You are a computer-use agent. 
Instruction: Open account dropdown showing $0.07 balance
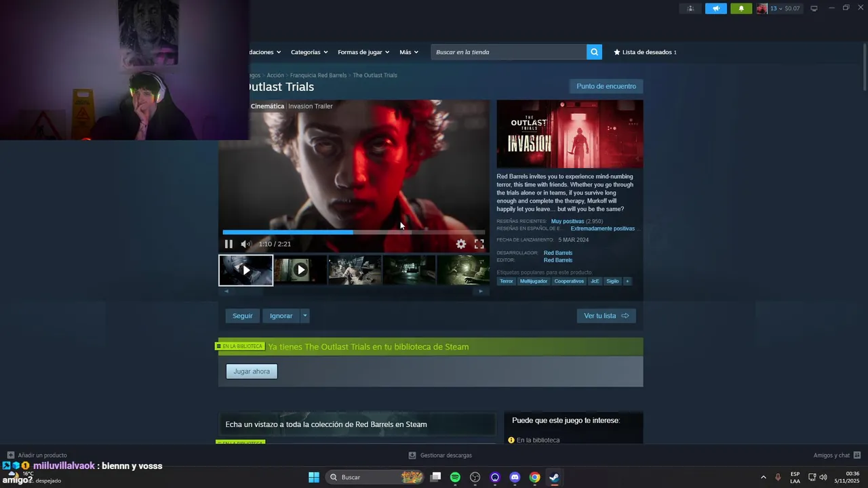pos(785,9)
